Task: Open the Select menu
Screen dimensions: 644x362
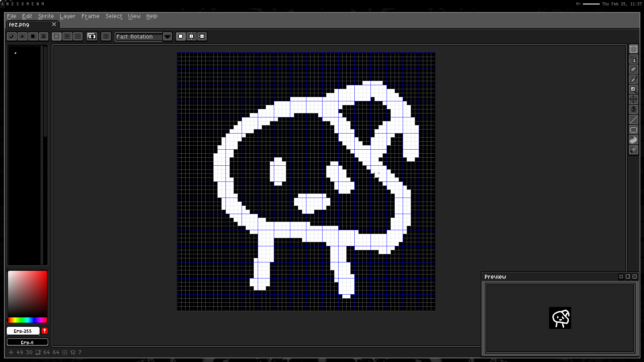Action: pyautogui.click(x=114, y=16)
